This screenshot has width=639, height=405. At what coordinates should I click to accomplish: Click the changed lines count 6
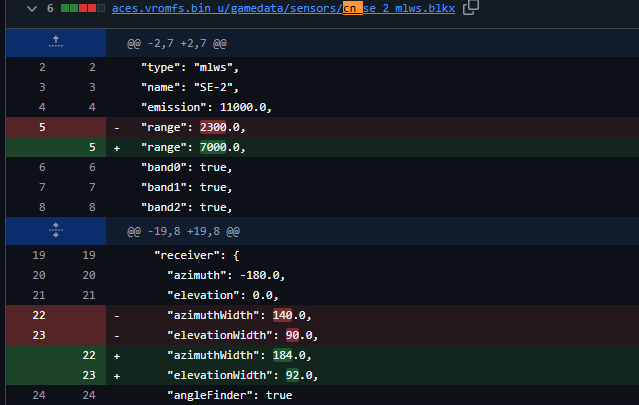[x=50, y=8]
